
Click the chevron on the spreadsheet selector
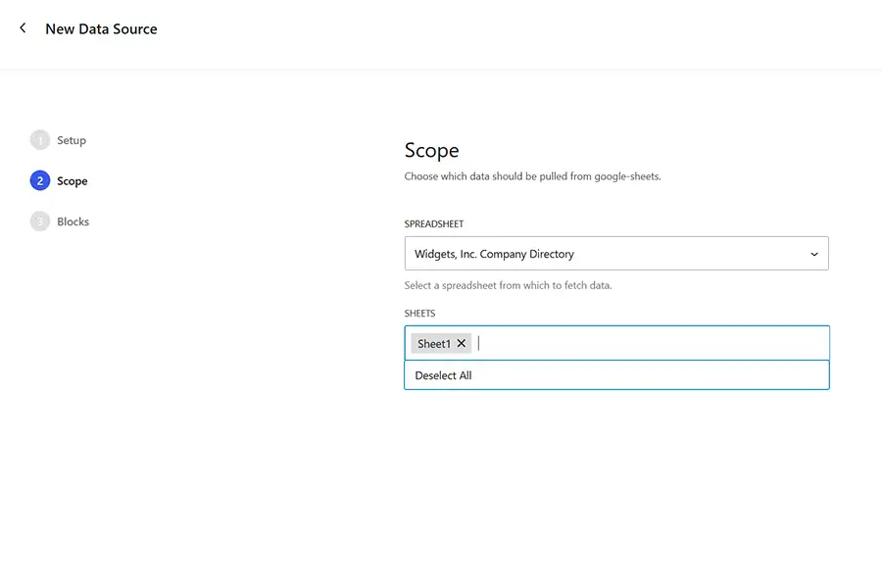click(x=813, y=253)
